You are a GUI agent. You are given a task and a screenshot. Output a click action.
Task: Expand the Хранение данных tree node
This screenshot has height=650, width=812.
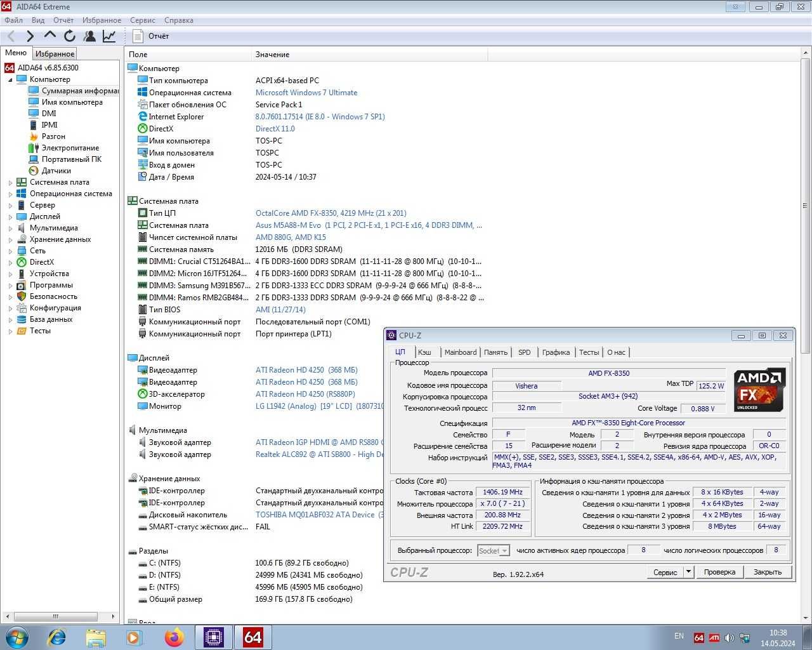pyautogui.click(x=10, y=240)
